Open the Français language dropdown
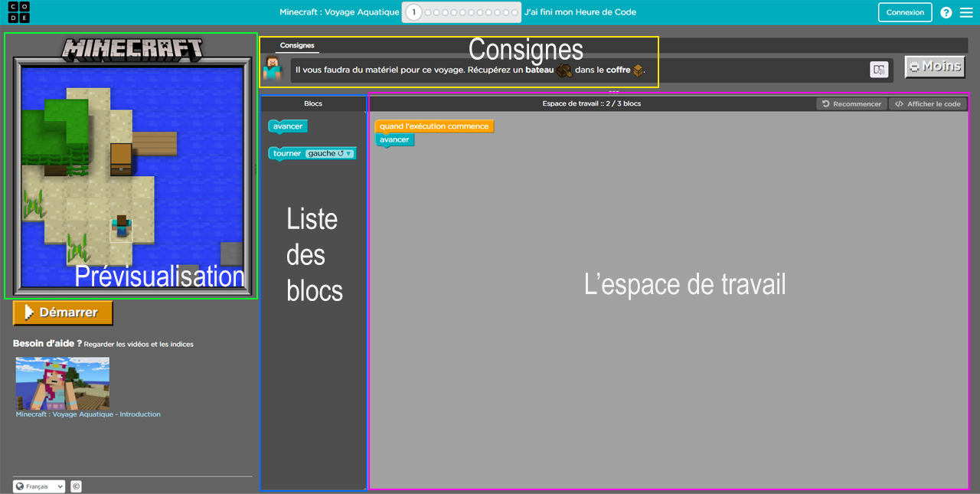980x494 pixels. 38,486
